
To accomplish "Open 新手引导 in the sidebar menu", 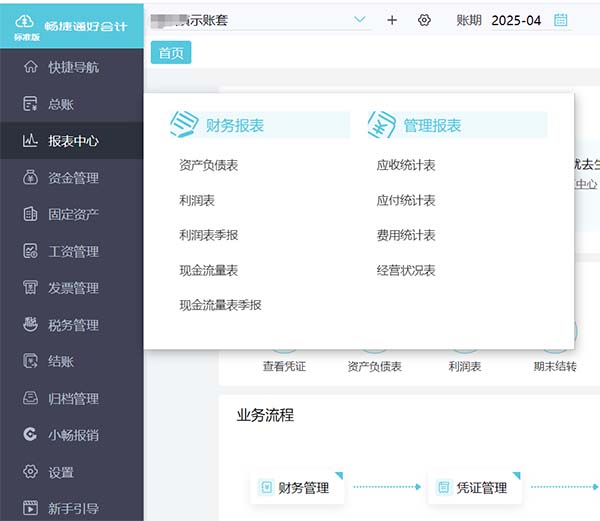I will pyautogui.click(x=72, y=508).
